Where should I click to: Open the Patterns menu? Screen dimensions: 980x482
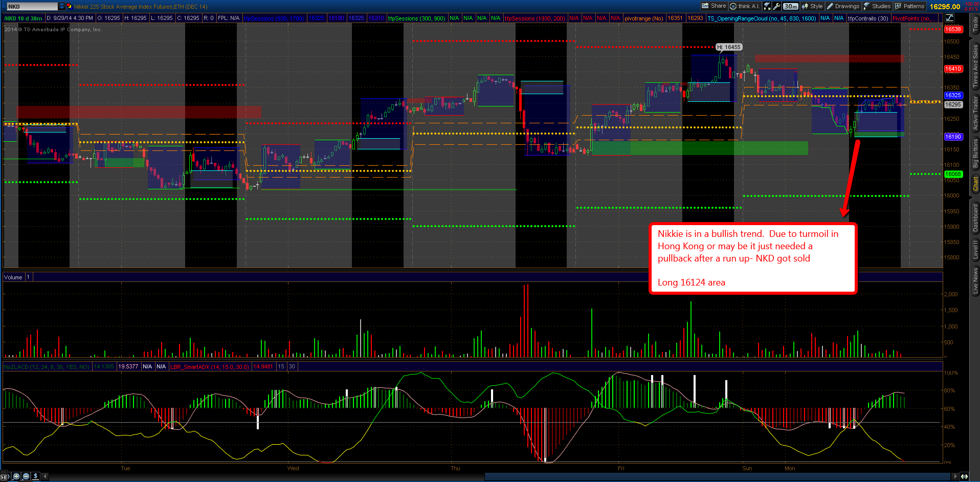coord(910,6)
